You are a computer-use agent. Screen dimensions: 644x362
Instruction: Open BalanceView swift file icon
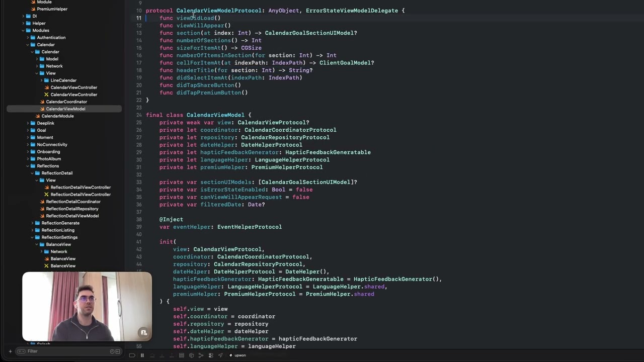tap(46, 258)
